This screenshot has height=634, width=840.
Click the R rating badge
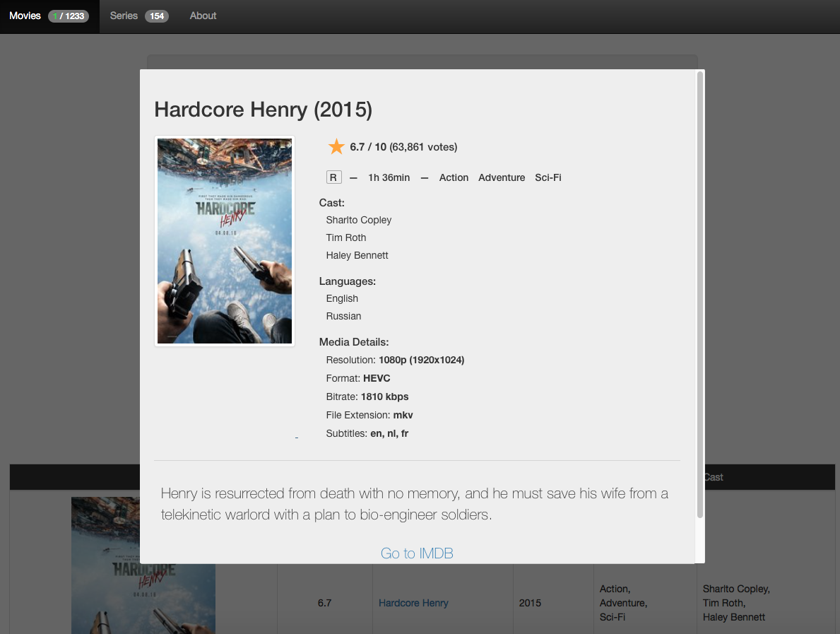click(333, 177)
